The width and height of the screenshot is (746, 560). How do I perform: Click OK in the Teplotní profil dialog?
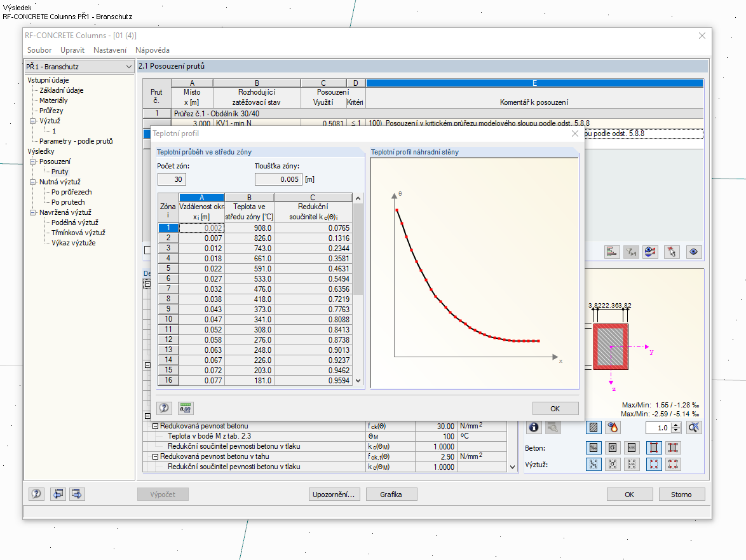coord(555,408)
